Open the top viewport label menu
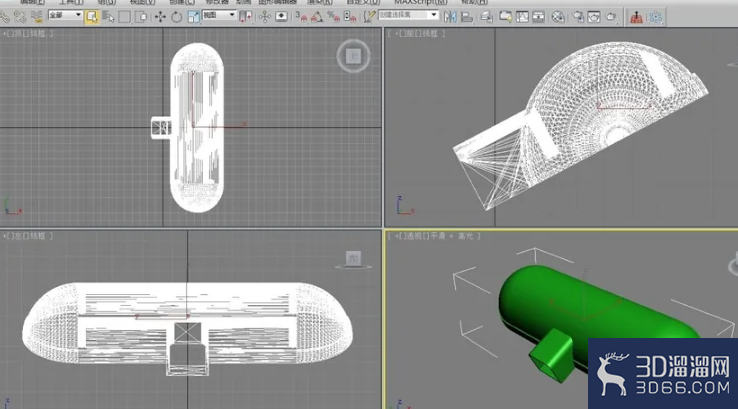 (28, 33)
